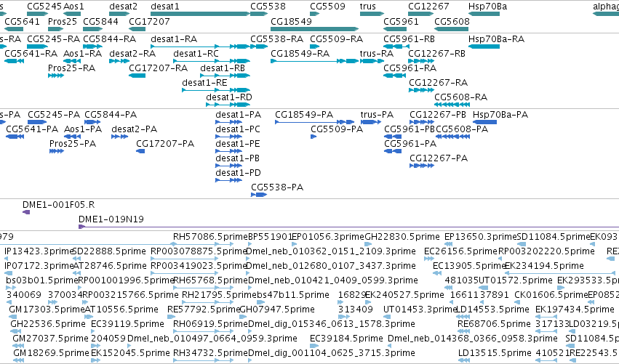Click EST EK234194.5prime
This screenshot has width=619, height=364.
(x=544, y=266)
